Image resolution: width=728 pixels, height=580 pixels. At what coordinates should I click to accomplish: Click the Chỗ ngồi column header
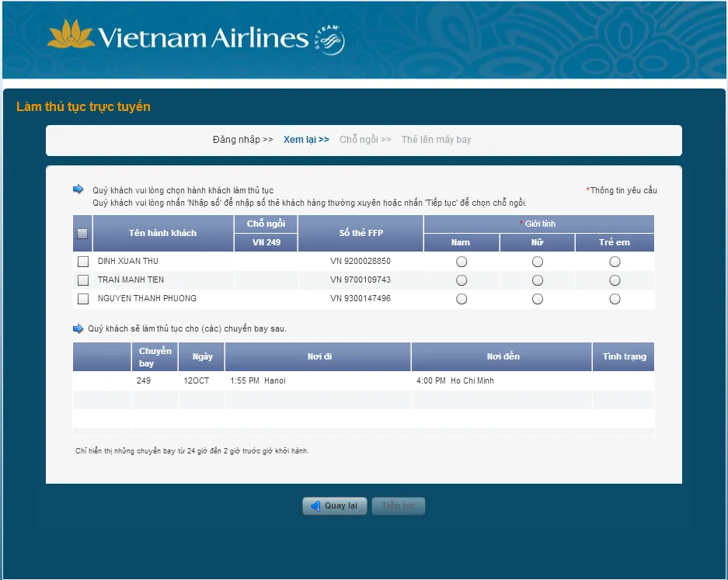coord(266,224)
